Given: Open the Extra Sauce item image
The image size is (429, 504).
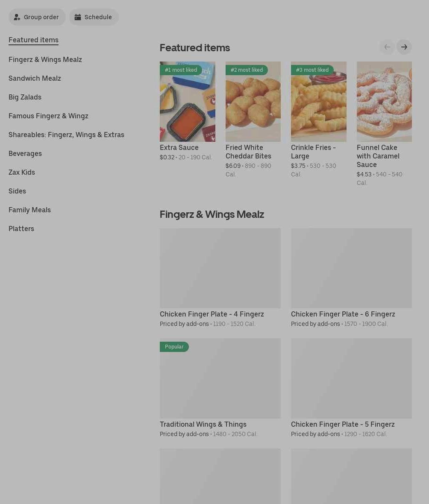Looking at the screenshot, I should [x=188, y=102].
